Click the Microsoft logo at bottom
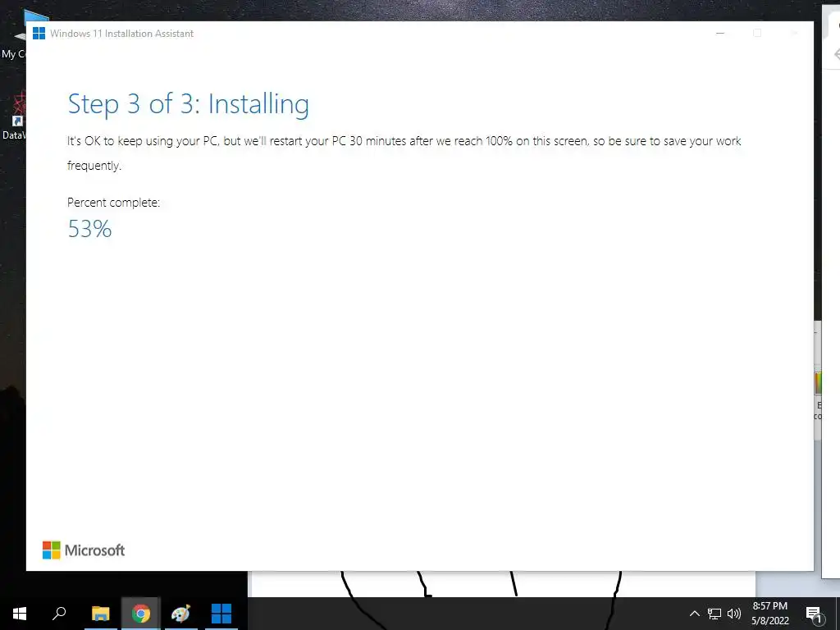Screen dimensions: 840x630 pyautogui.click(x=84, y=550)
